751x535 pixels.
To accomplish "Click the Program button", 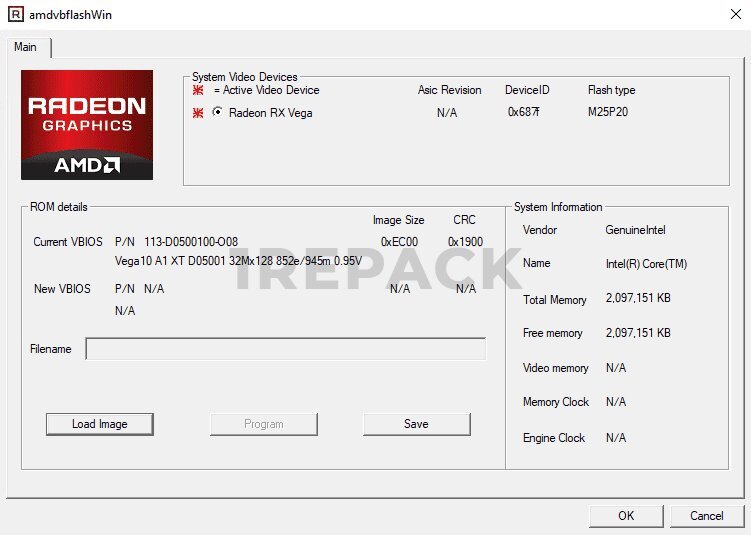I will pyautogui.click(x=263, y=424).
